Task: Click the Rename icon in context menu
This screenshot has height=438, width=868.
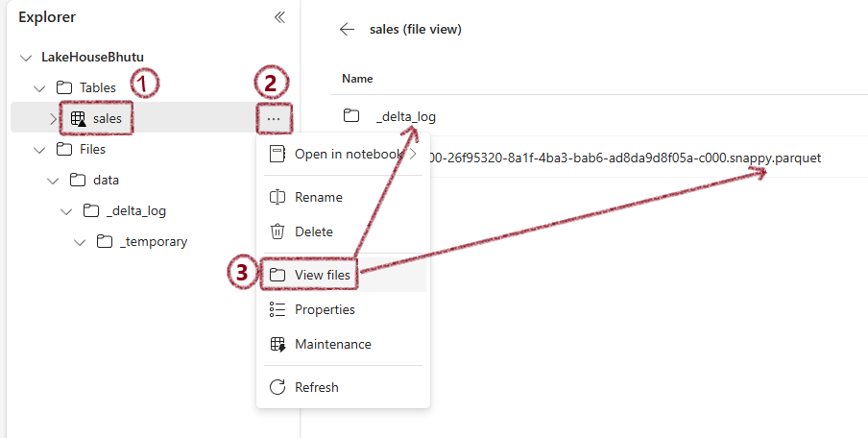Action: click(x=277, y=197)
